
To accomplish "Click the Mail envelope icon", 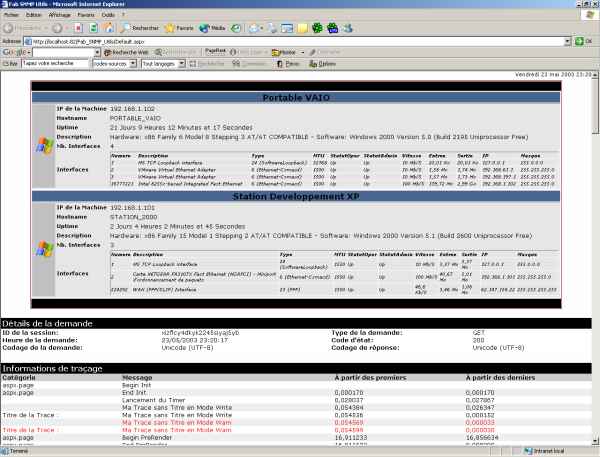I will pyautogui.click(x=253, y=28).
